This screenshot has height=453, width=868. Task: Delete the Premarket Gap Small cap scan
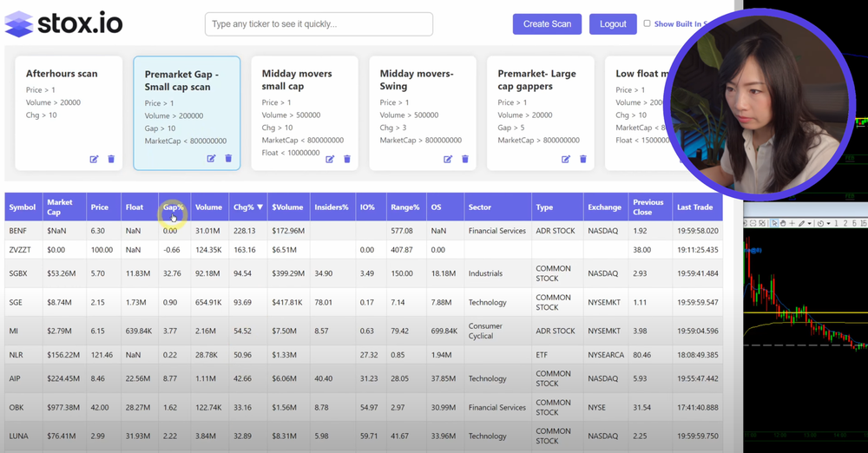tap(228, 159)
